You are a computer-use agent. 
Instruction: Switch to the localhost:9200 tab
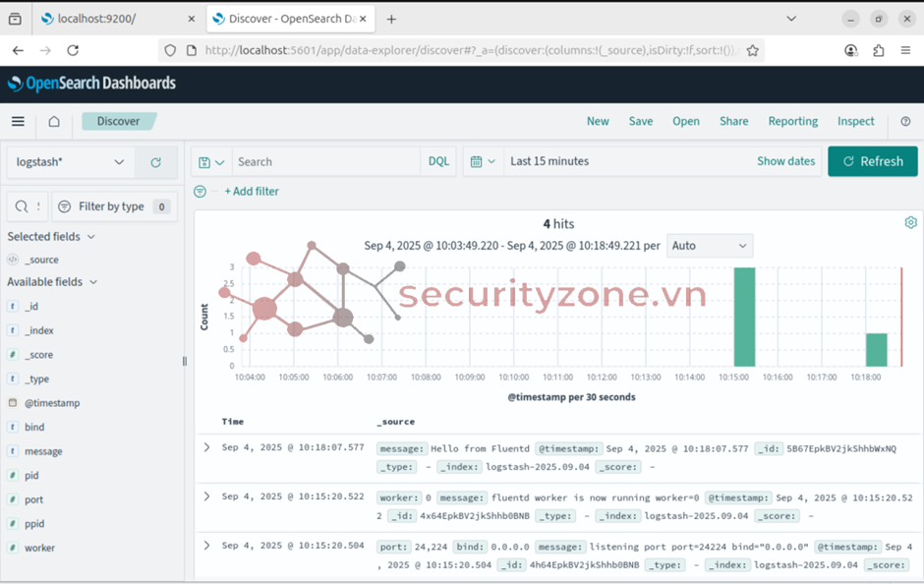pyautogui.click(x=118, y=19)
